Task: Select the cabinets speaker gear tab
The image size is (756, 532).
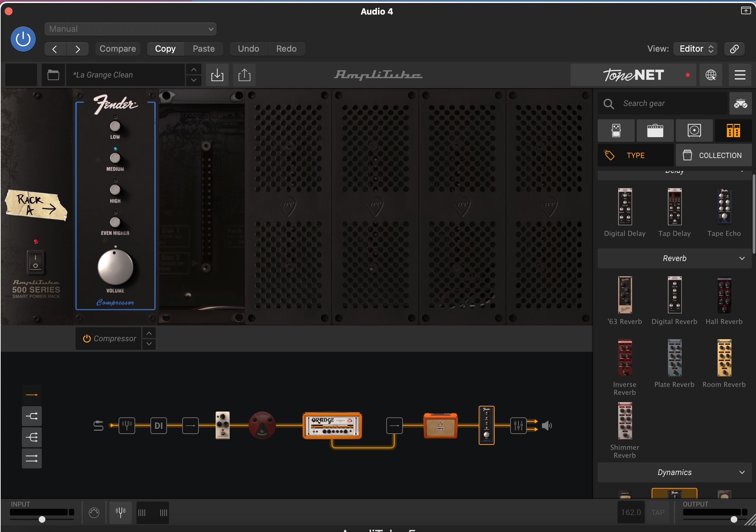Action: coord(694,131)
